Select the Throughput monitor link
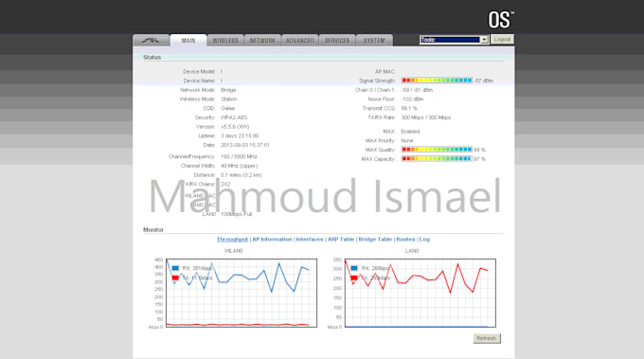Screen dimensions: 644x359 click(232, 239)
